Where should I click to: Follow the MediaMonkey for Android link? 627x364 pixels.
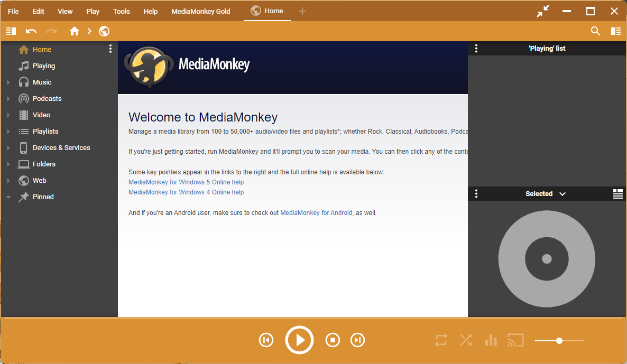[316, 213]
